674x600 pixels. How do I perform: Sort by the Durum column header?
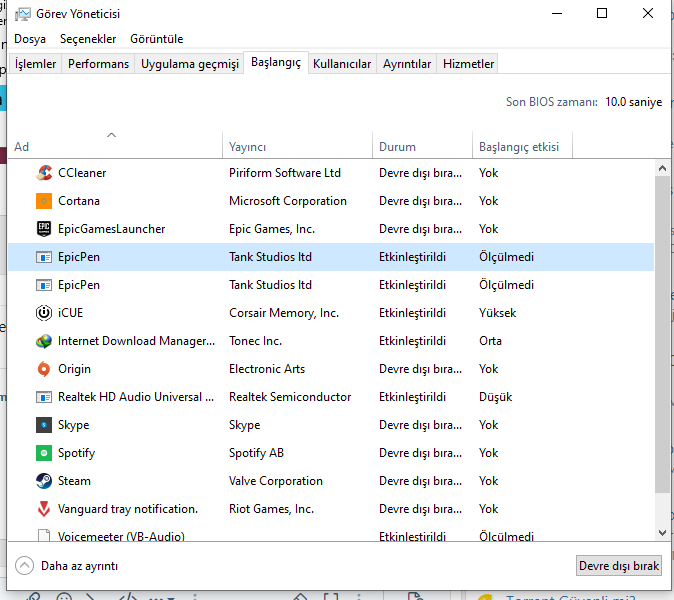[422, 147]
